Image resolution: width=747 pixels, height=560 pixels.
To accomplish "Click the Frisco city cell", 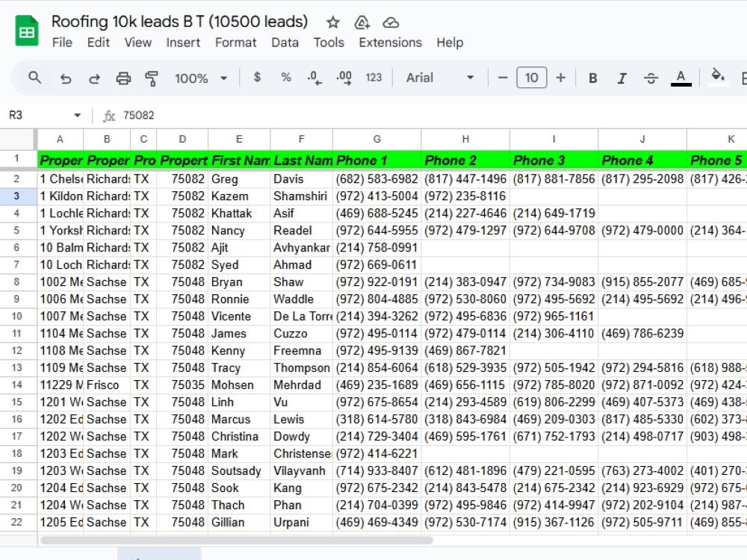I will 107,385.
